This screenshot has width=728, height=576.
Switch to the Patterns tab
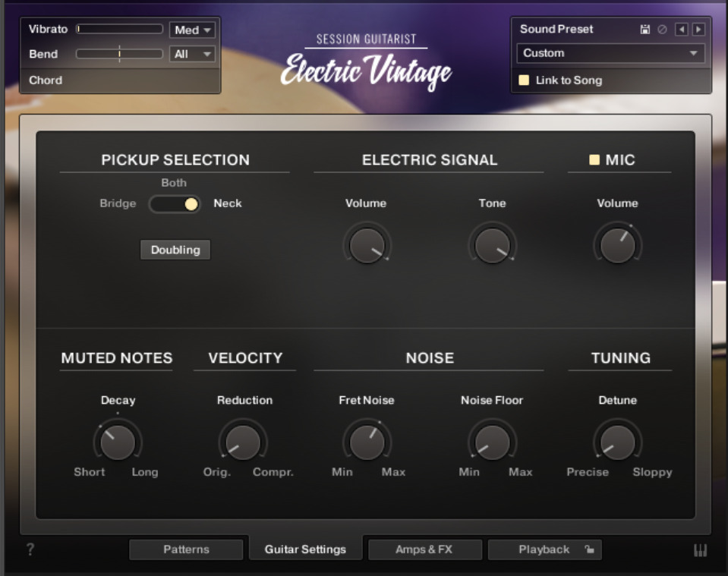click(x=186, y=549)
